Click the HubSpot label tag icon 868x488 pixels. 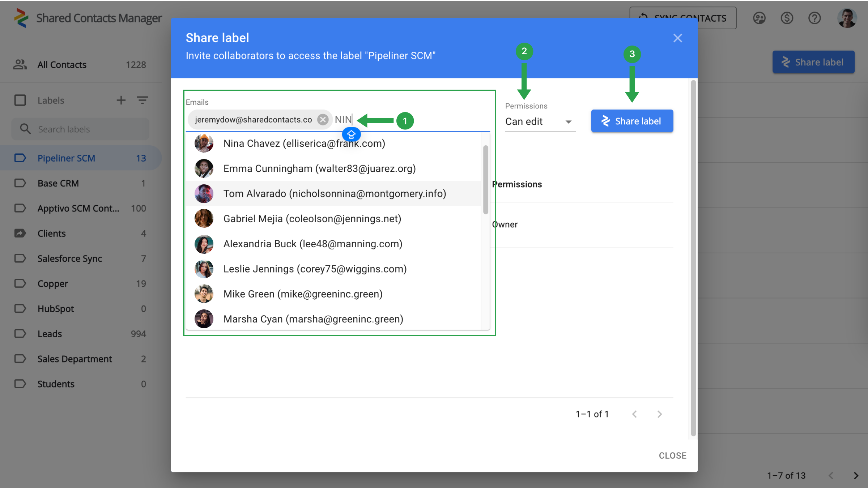(20, 308)
